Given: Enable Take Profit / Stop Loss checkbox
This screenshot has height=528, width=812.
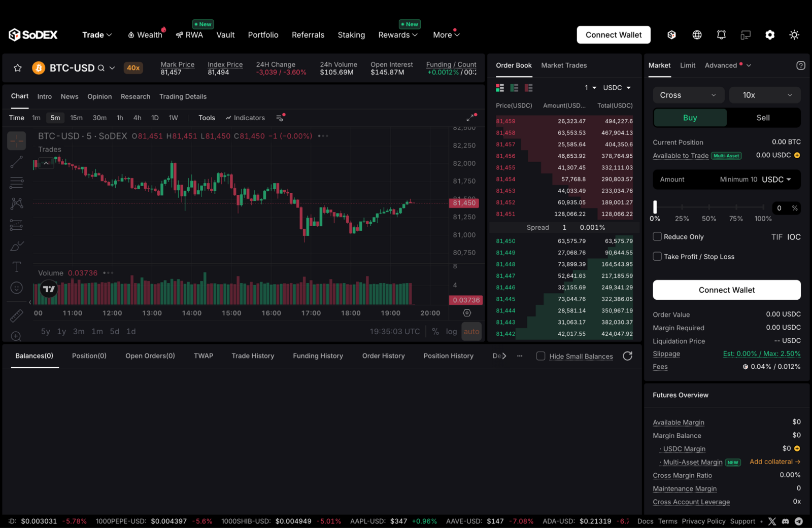Looking at the screenshot, I should coord(657,256).
